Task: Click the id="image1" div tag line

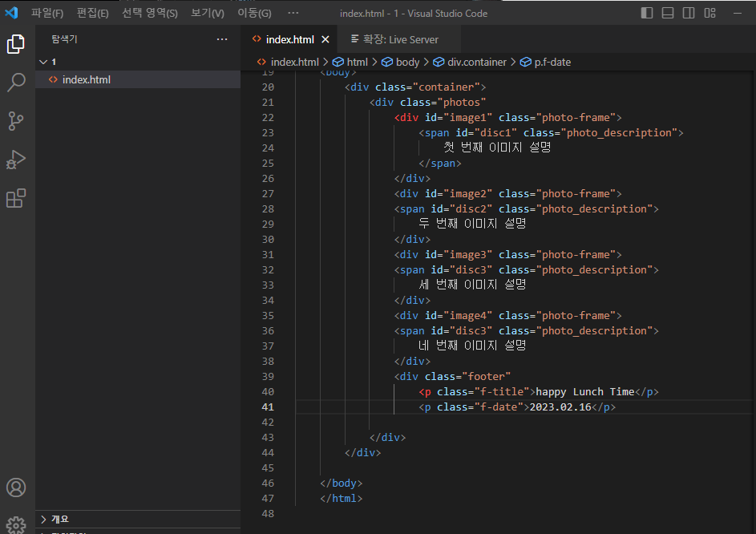Action: tap(507, 118)
